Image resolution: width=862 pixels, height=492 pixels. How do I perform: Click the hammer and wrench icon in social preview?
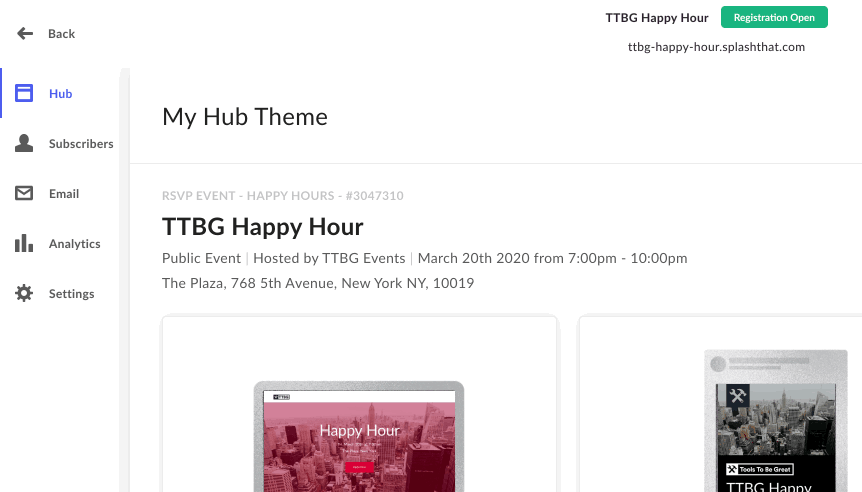tap(737, 396)
